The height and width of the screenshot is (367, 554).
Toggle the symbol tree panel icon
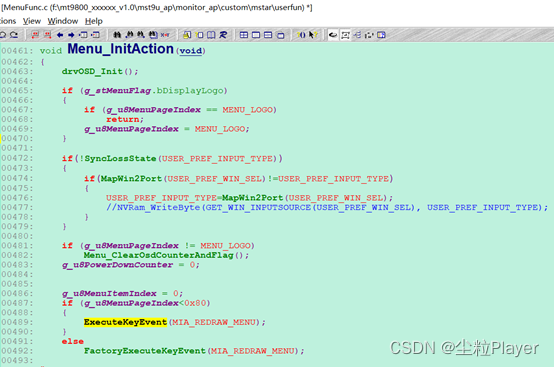pos(358,35)
